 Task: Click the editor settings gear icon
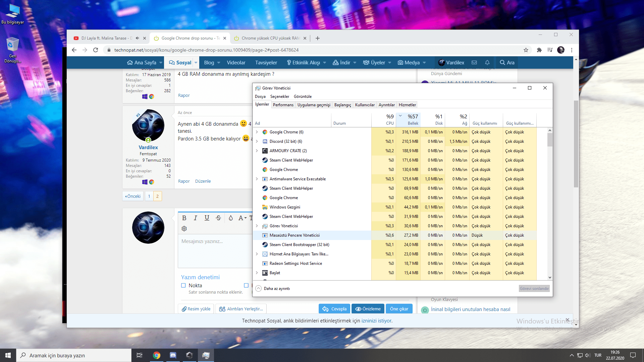184,229
